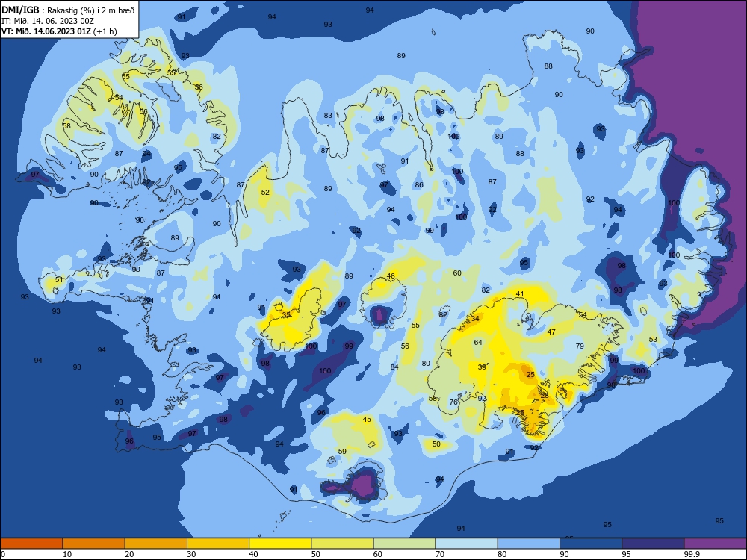The width and height of the screenshot is (747, 560).
Task: Click the 'VT: Mið. 14.06.2023 01Z (+1 h)' line
Action: click(59, 31)
